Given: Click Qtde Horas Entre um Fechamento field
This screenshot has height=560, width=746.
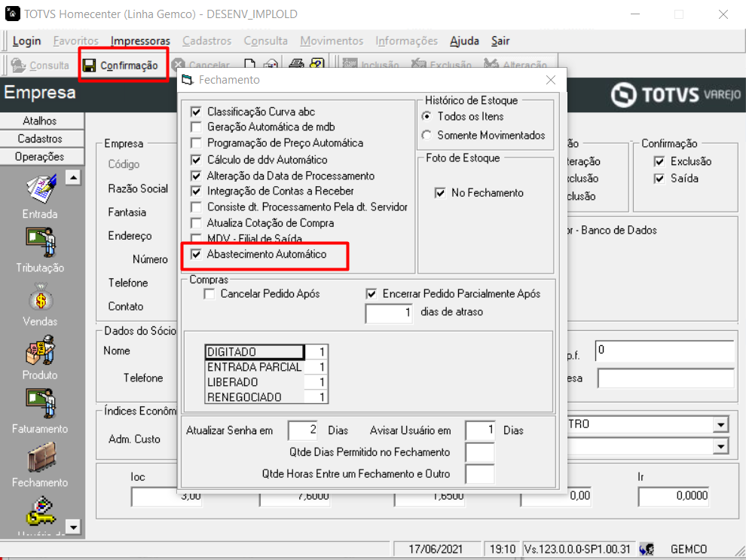Looking at the screenshot, I should click(x=480, y=474).
